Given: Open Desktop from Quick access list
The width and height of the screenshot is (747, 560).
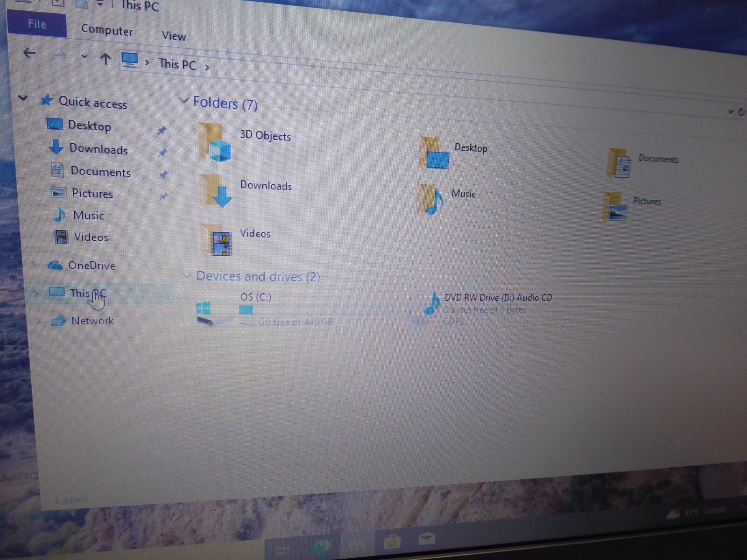Looking at the screenshot, I should point(90,126).
